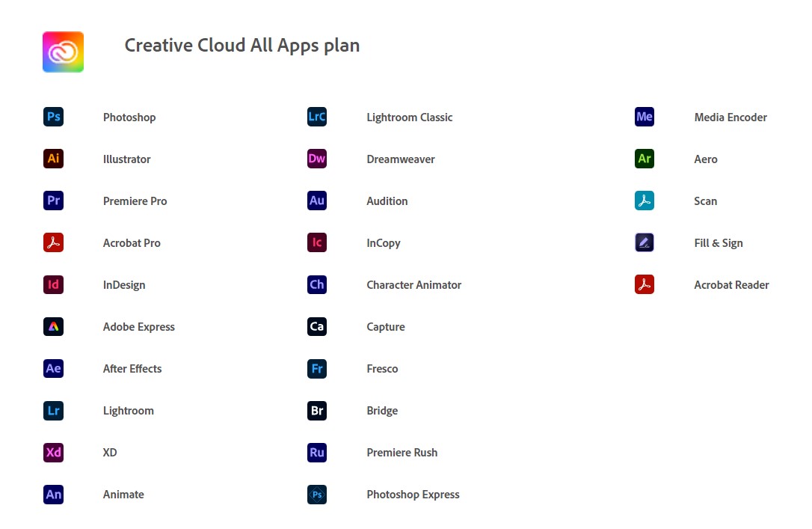Select the Premiere Pro Pr icon
This screenshot has width=812, height=529.
tap(53, 201)
